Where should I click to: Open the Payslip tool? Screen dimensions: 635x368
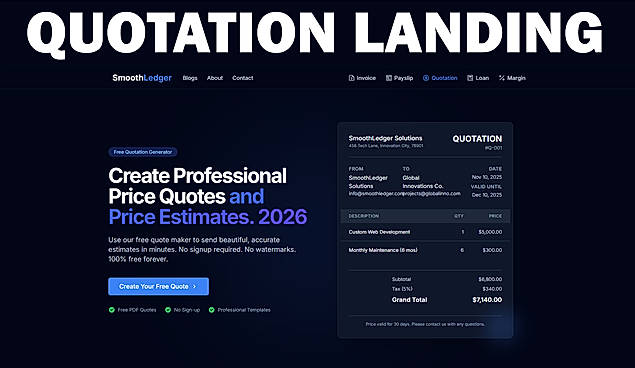pos(399,78)
